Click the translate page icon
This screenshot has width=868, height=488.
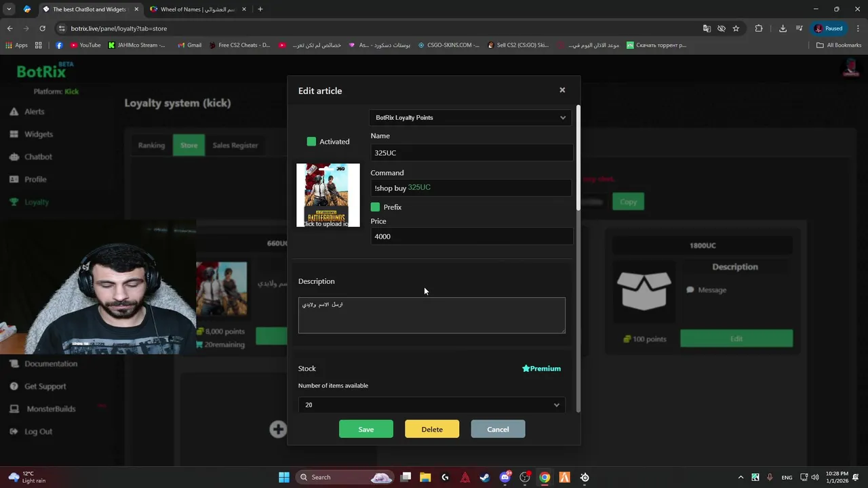tap(707, 28)
